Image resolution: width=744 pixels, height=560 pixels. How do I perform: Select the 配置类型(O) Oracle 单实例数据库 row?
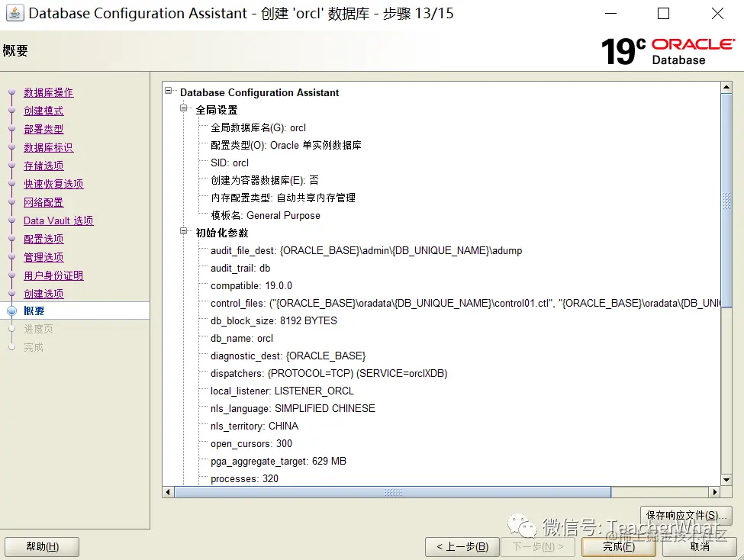click(286, 145)
